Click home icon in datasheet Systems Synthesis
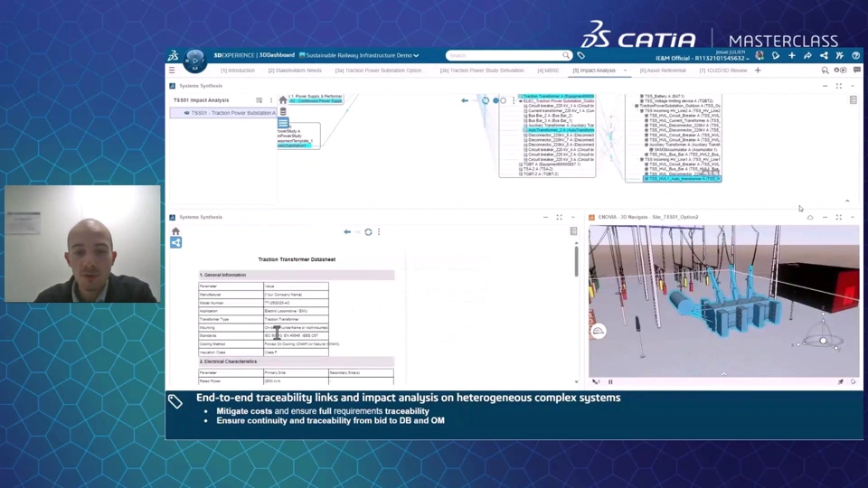Screen dimensions: 868x488 (175, 231)
